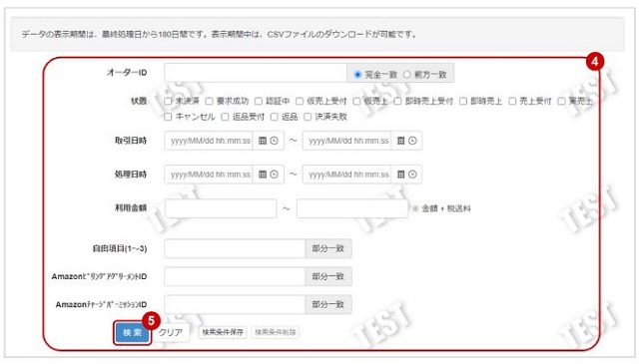The height and width of the screenshot is (364, 639).
Task: Check the キャンセル status checkbox
Action: [168, 117]
